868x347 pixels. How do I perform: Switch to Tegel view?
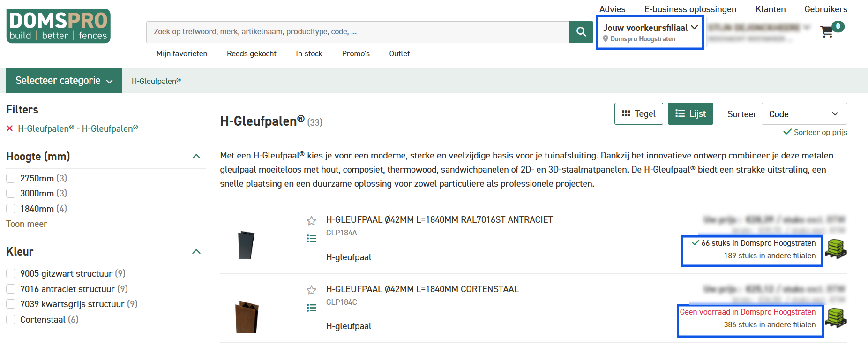(639, 114)
